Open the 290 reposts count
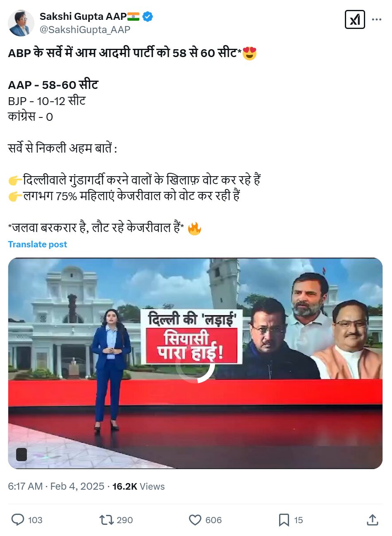 pyautogui.click(x=125, y=520)
